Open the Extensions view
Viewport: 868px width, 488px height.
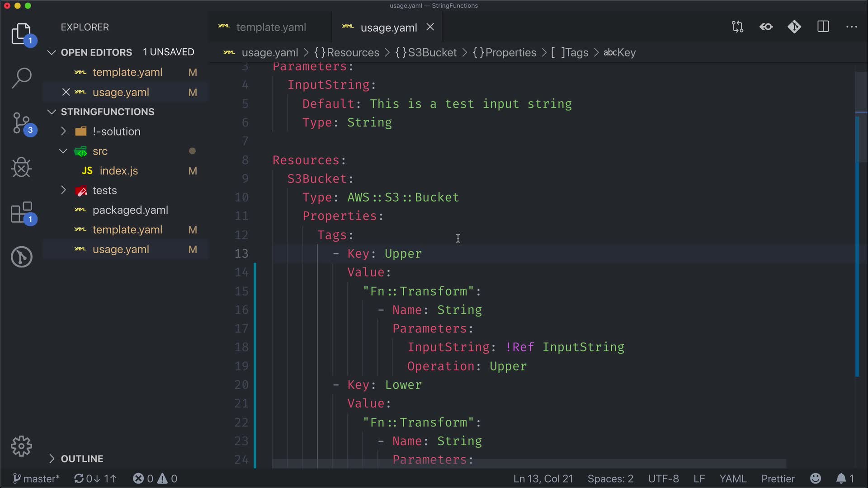tap(21, 212)
